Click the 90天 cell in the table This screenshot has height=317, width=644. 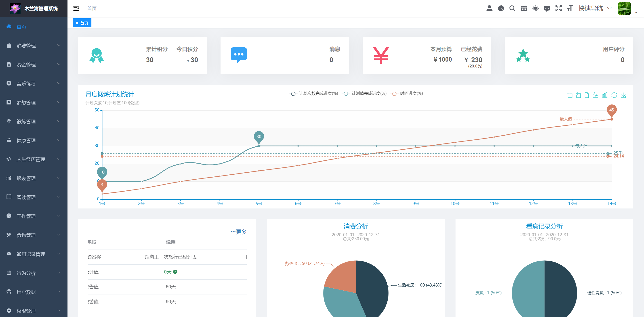[171, 302]
